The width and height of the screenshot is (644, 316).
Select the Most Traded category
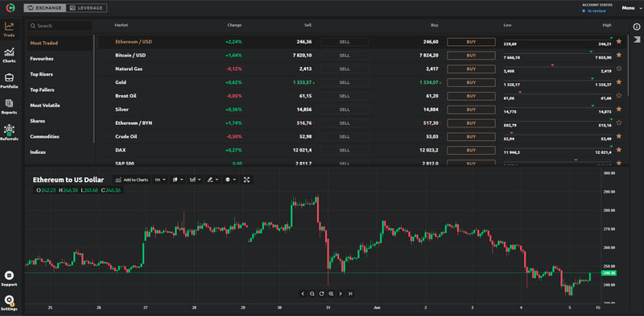(60, 43)
